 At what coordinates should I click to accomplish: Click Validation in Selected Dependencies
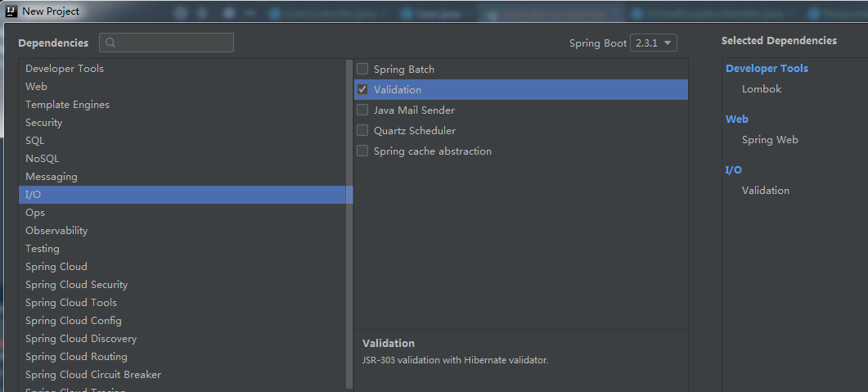click(x=766, y=191)
